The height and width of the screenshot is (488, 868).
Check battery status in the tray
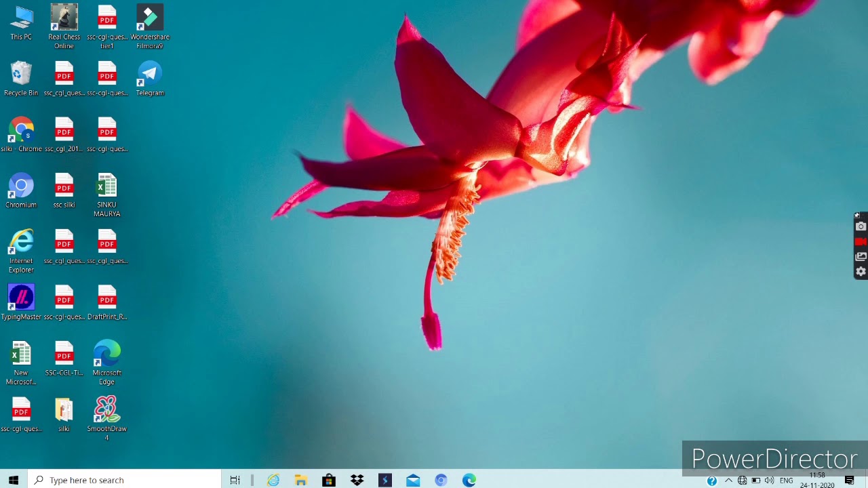pyautogui.click(x=755, y=481)
